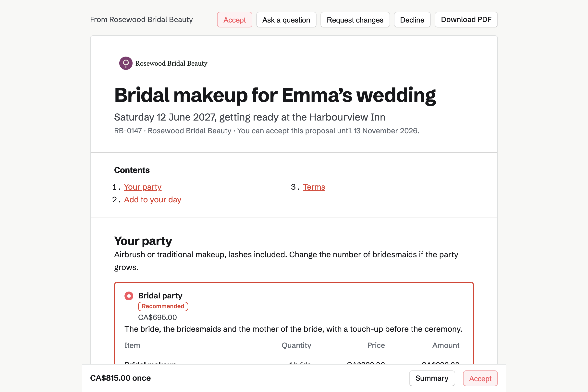Click the "Bridal makeup for Emma's wedding" title
This screenshot has width=588, height=392.
[x=275, y=96]
